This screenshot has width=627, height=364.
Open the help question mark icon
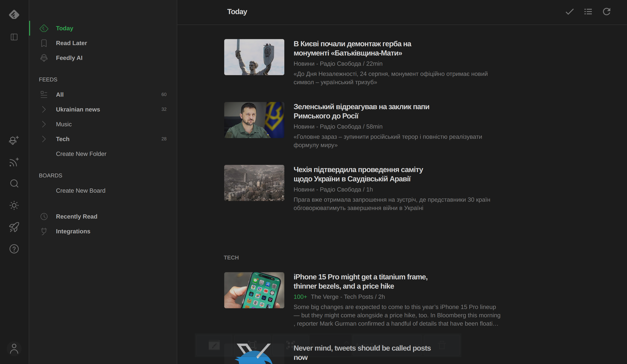(x=14, y=249)
